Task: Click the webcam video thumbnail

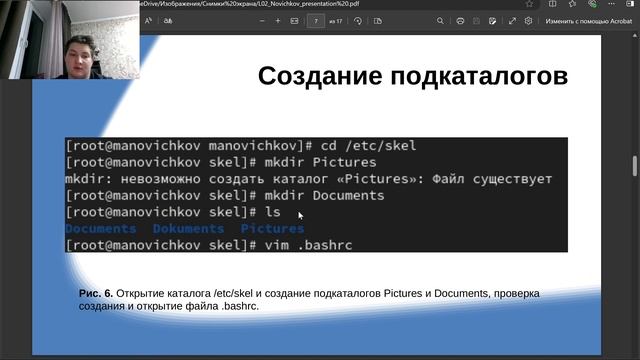Action: pyautogui.click(x=70, y=39)
